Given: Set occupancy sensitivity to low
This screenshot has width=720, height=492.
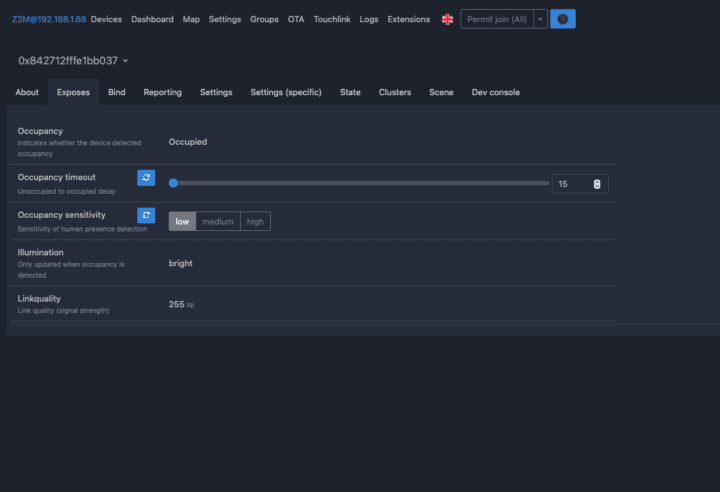Looking at the screenshot, I should (182, 222).
